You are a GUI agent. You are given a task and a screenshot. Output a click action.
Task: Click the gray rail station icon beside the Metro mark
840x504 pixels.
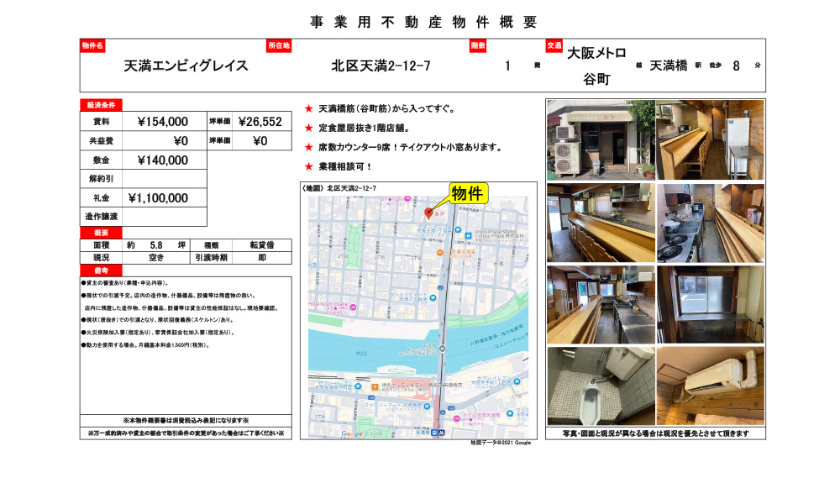pos(434,433)
